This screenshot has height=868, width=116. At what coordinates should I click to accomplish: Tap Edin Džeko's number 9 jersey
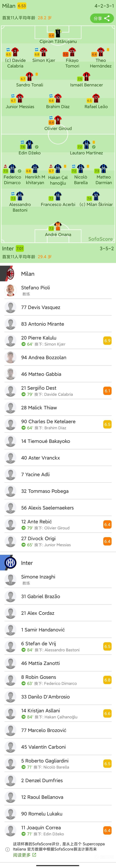(30, 145)
